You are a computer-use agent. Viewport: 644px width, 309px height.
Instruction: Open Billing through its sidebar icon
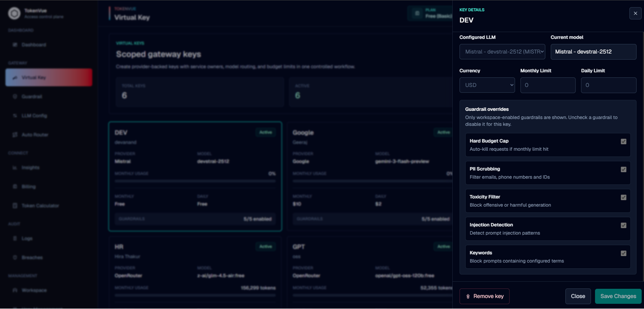pos(15,187)
